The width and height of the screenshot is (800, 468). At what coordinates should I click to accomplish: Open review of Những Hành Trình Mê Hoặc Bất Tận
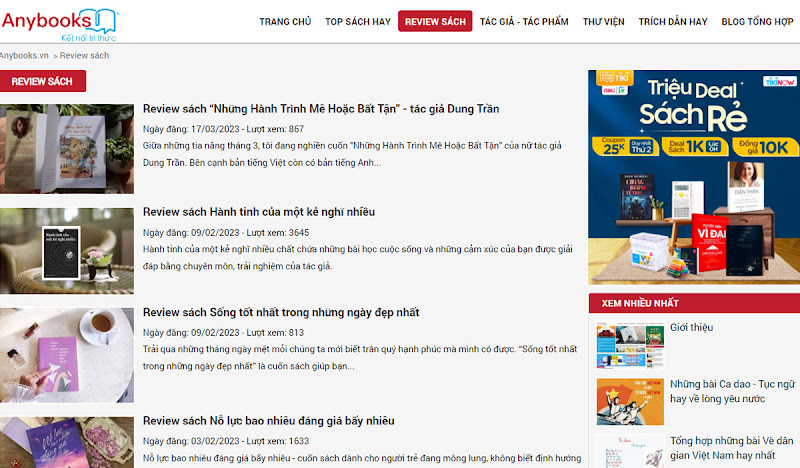pos(321,109)
